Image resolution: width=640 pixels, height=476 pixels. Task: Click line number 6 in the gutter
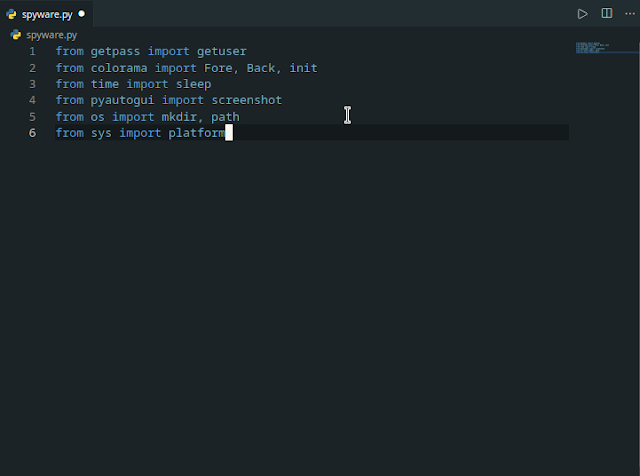pyautogui.click(x=32, y=133)
